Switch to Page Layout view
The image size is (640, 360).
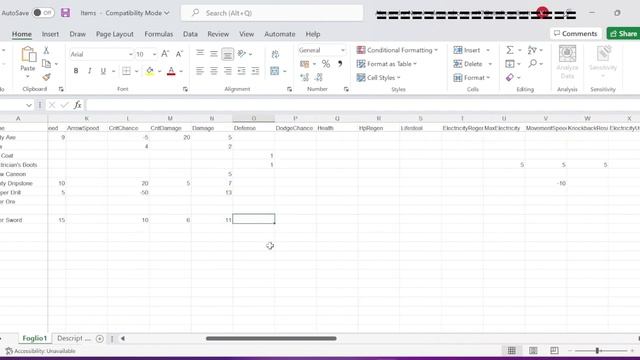[533, 351]
